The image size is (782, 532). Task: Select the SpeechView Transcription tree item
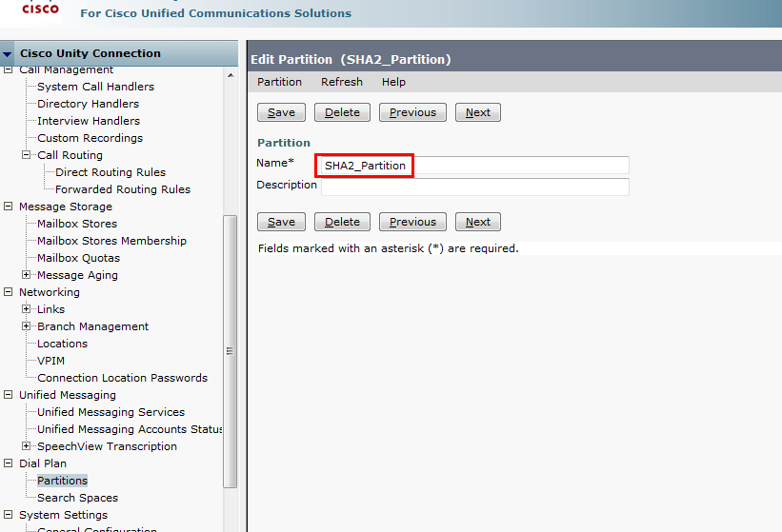point(107,446)
